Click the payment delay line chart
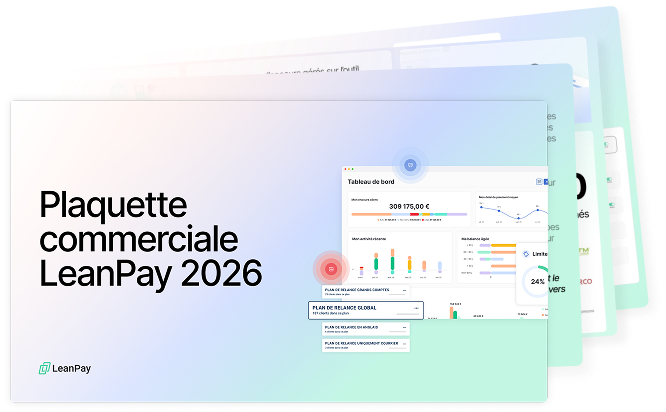This screenshot has height=412, width=666. point(512,211)
